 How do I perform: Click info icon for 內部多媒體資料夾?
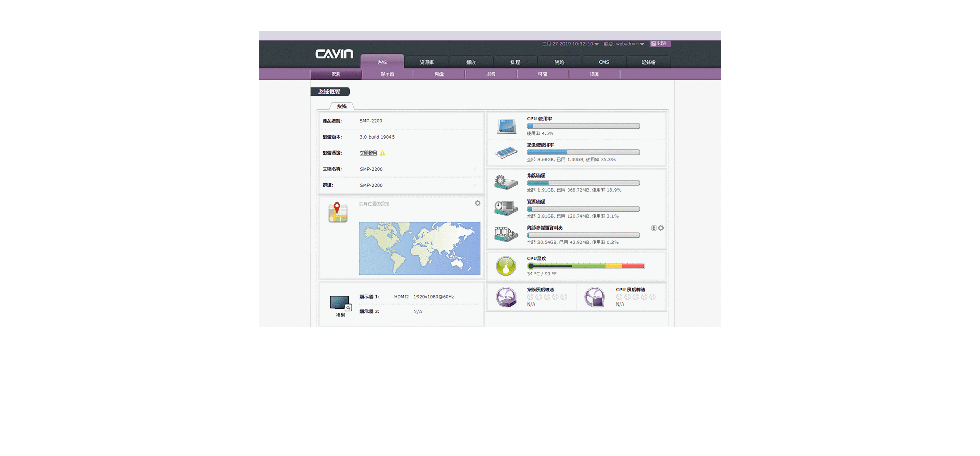pos(654,228)
